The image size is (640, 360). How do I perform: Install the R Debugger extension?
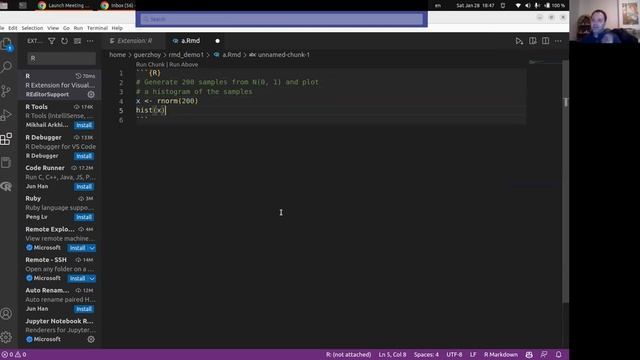pos(84,156)
